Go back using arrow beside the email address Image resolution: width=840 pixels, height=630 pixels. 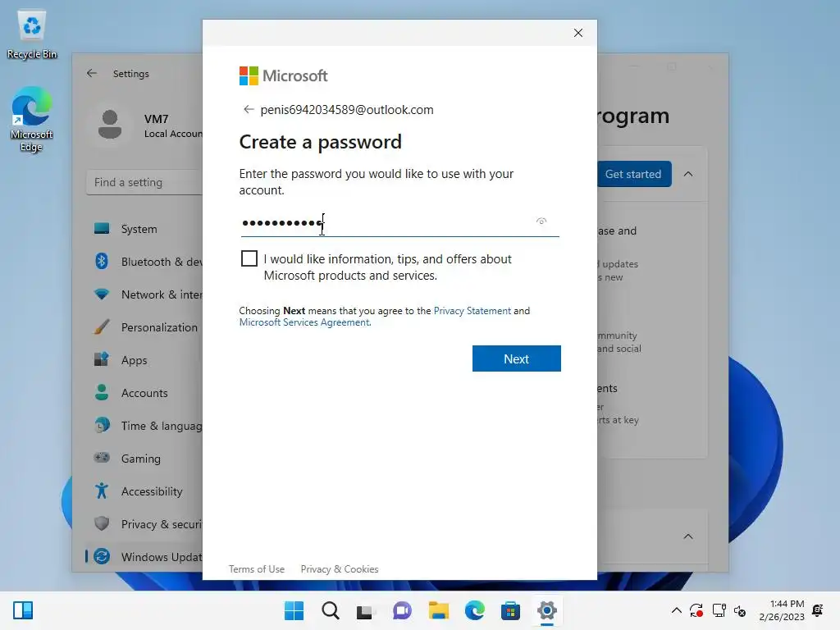[x=248, y=110]
